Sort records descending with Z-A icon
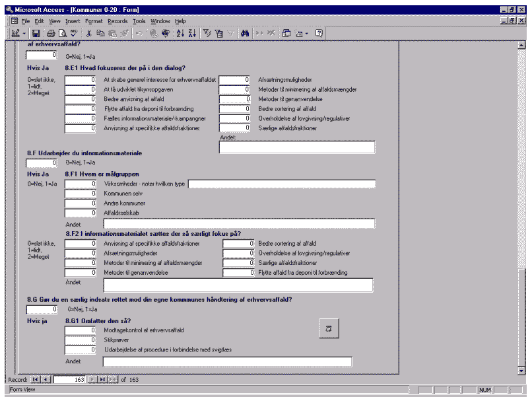This screenshot has width=532, height=403. (x=192, y=33)
